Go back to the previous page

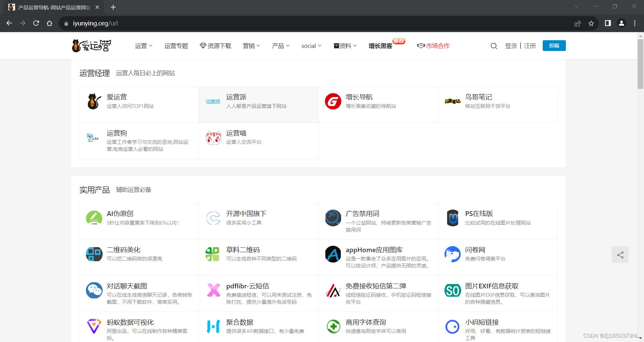click(x=9, y=23)
